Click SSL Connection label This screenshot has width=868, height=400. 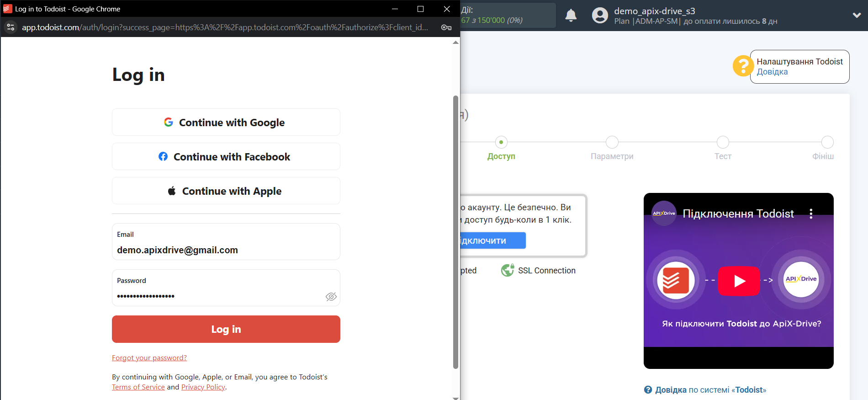547,271
